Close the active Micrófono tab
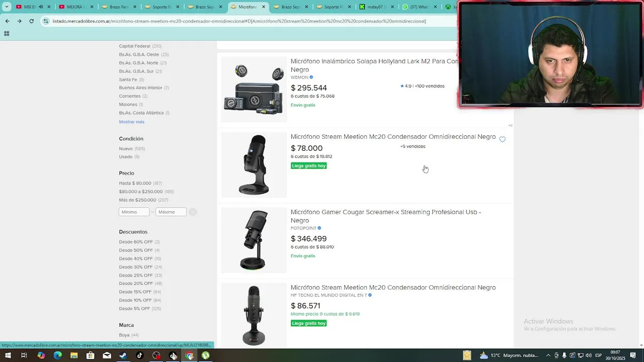This screenshot has height=362, width=644. (x=264, y=7)
